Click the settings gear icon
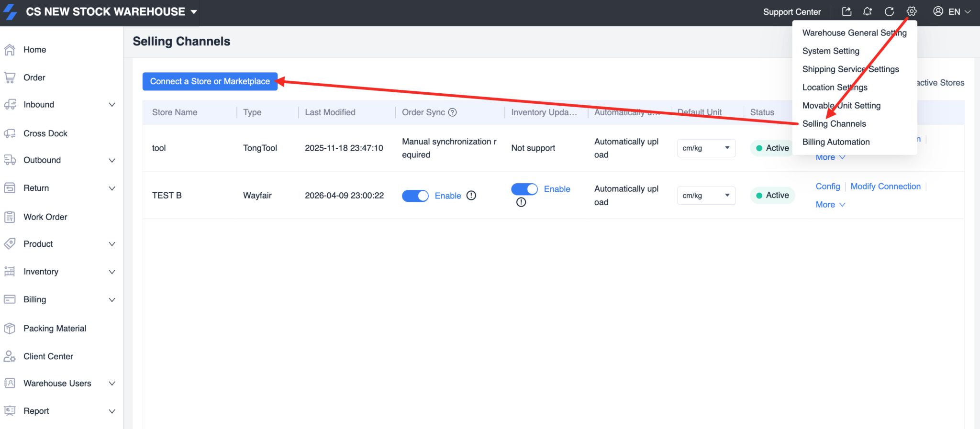The height and width of the screenshot is (429, 980). (x=912, y=11)
